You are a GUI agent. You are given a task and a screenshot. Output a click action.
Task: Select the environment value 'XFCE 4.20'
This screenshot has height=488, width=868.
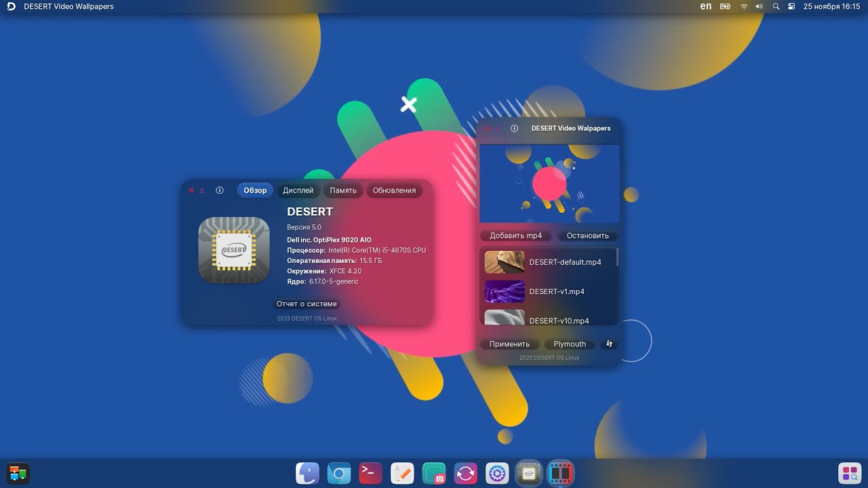coord(345,271)
